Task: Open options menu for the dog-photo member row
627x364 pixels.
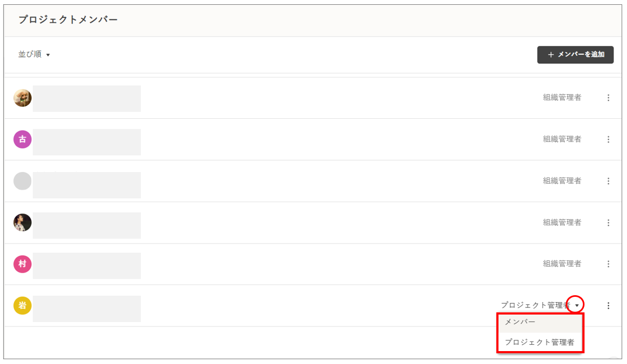Action: (608, 98)
